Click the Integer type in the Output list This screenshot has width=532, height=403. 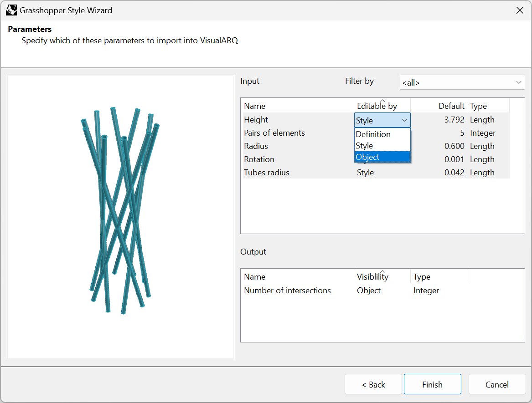426,291
